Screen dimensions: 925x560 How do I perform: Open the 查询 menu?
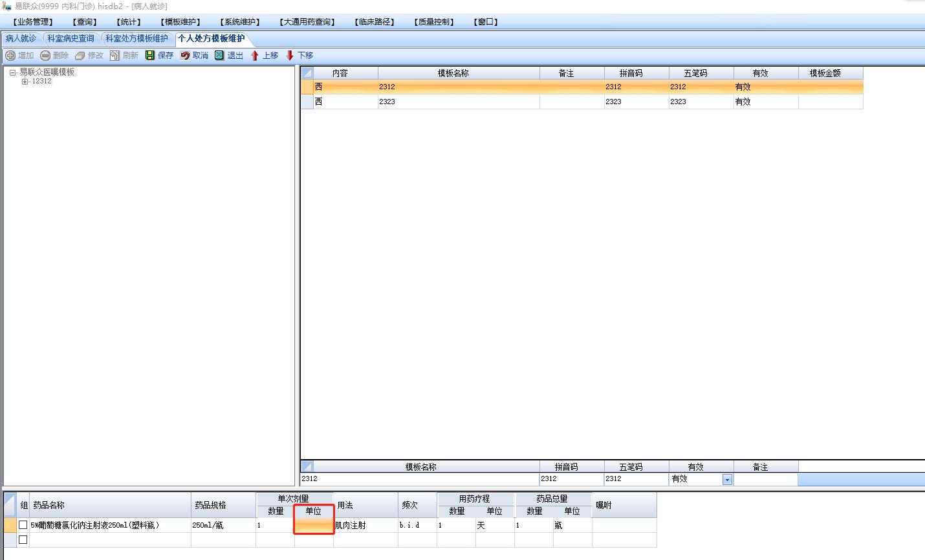click(x=85, y=22)
